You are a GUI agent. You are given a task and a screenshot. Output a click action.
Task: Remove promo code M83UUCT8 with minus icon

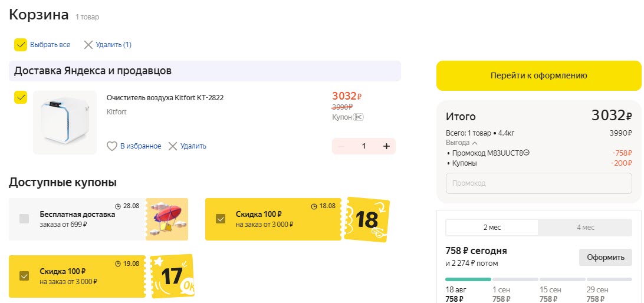click(527, 153)
